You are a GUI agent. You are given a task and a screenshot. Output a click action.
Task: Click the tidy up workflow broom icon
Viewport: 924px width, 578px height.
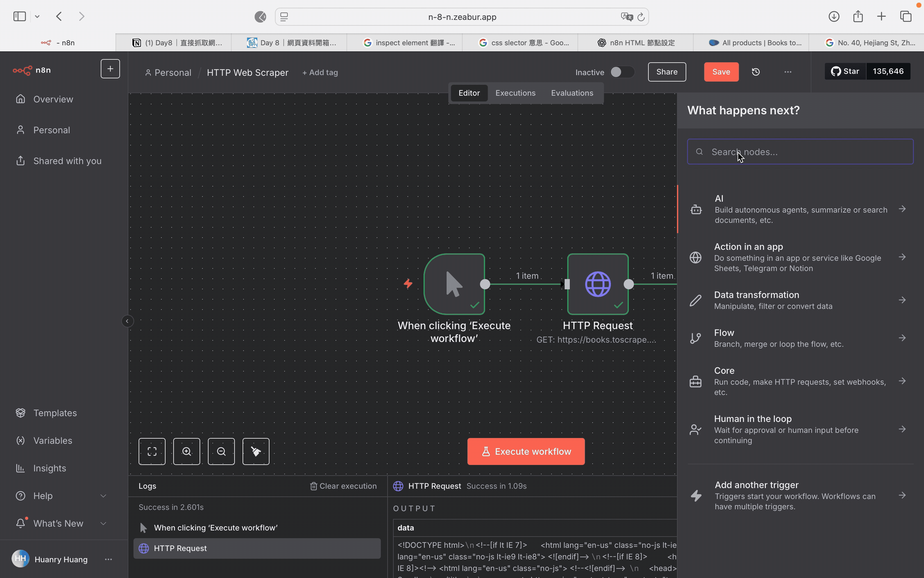coord(256,451)
